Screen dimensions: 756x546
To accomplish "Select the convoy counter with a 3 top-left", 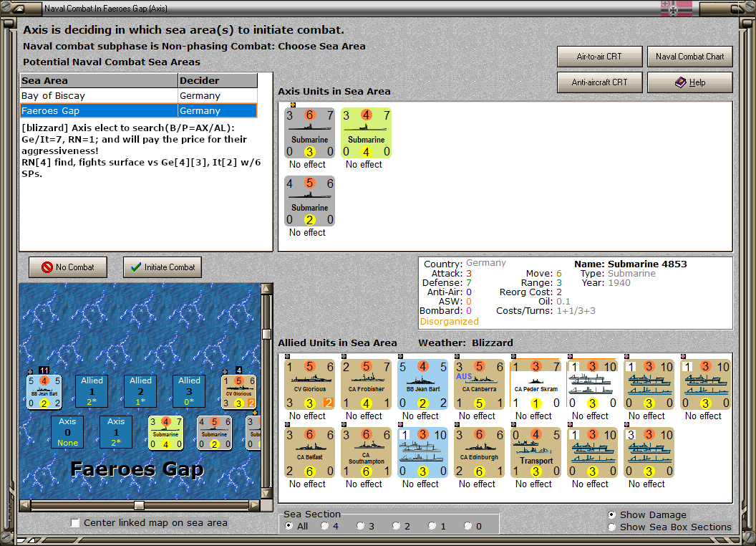I will coord(649,452).
